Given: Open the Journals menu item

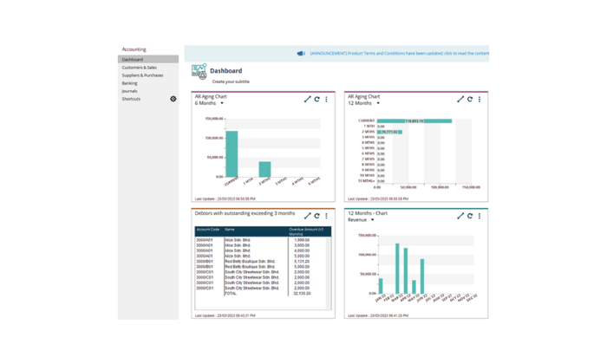Looking at the screenshot, I should (129, 91).
